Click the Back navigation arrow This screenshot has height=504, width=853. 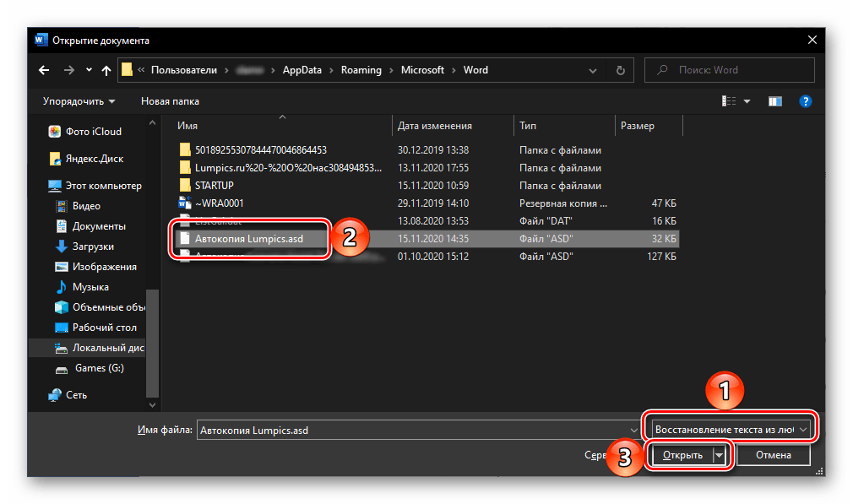tap(46, 70)
